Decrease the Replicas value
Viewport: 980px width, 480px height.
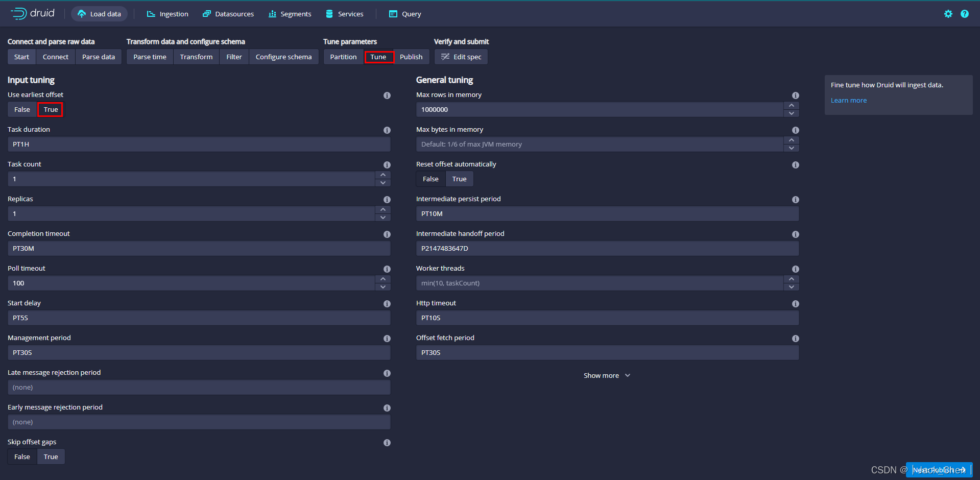383,218
